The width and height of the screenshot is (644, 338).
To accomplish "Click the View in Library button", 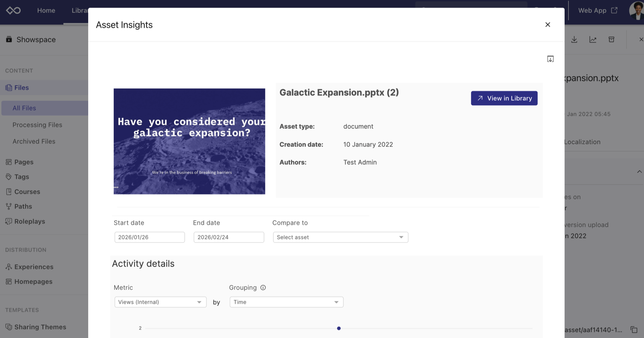I will coord(504,98).
